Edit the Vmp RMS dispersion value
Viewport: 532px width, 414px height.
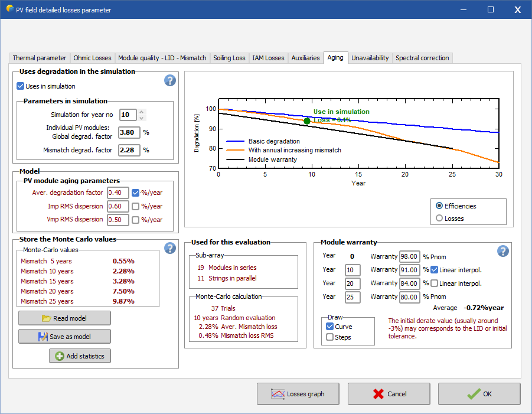coord(118,220)
